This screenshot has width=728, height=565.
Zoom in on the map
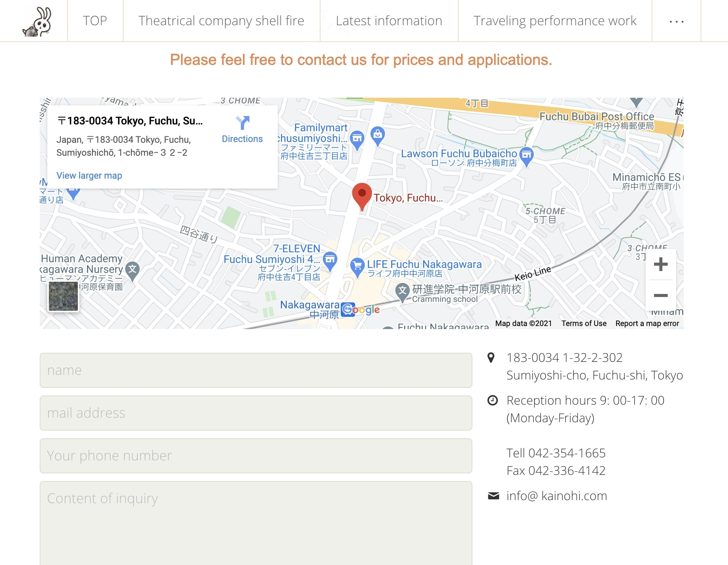(660, 264)
